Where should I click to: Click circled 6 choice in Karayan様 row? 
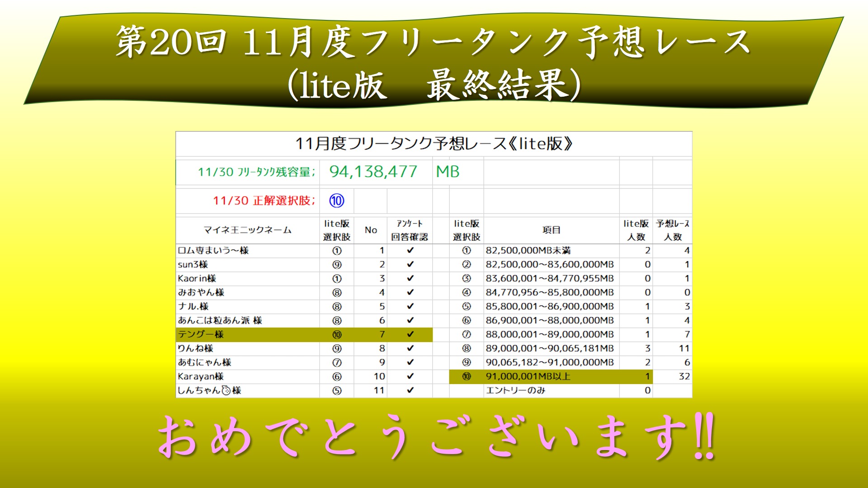337,377
